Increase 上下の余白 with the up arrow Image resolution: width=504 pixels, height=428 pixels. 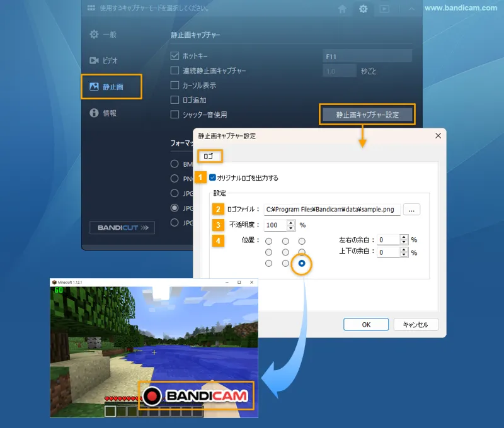pyautogui.click(x=404, y=249)
